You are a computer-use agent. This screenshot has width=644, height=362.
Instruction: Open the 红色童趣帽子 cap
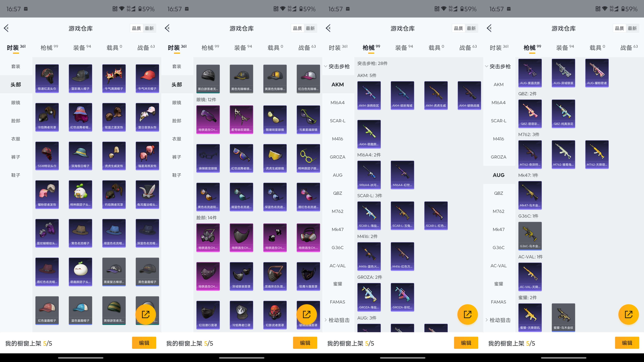click(47, 311)
